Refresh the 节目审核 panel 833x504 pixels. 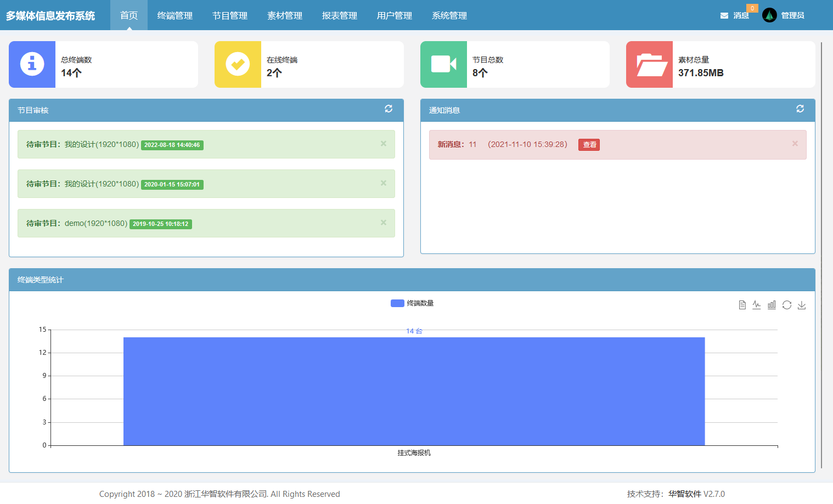coord(389,109)
